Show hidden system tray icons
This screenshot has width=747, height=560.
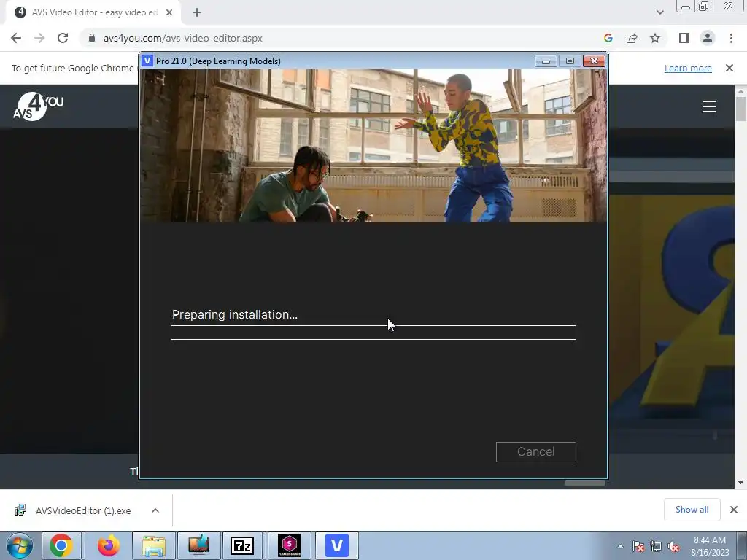620,546
